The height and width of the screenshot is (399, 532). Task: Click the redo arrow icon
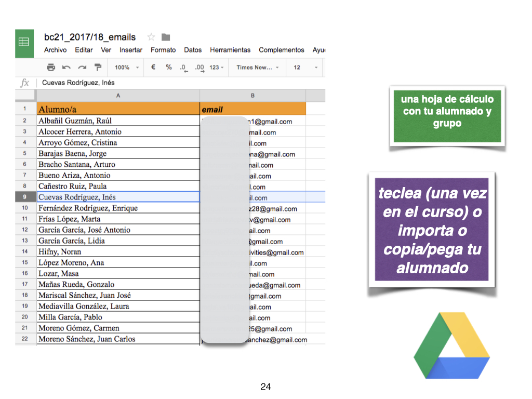tap(82, 67)
